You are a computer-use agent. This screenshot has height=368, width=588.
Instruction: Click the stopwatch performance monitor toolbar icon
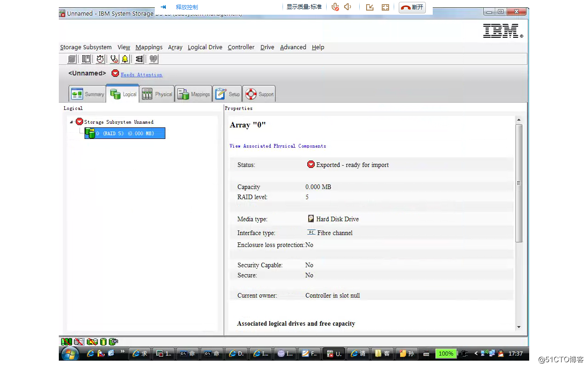[100, 59]
